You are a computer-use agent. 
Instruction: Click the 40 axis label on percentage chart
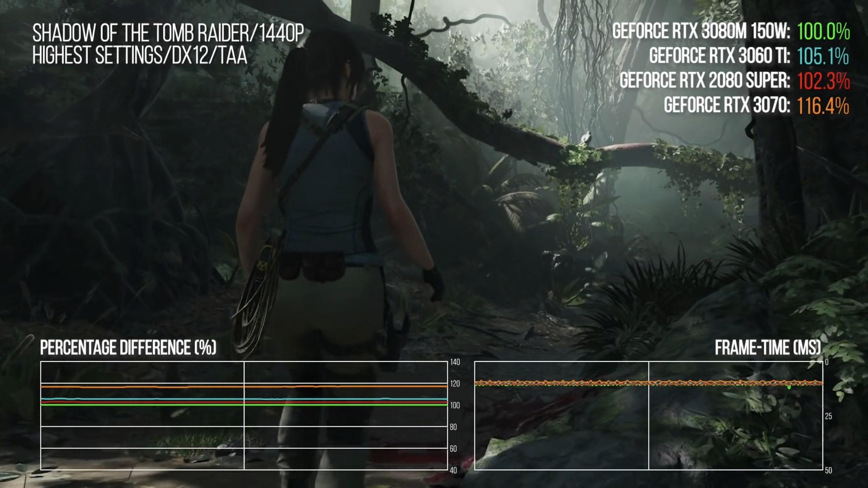click(x=453, y=470)
